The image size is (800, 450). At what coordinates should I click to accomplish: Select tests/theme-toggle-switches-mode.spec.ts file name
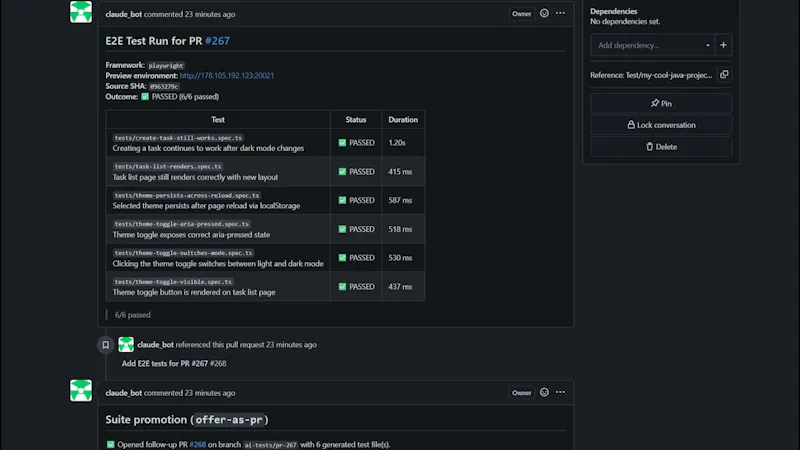[183, 253]
